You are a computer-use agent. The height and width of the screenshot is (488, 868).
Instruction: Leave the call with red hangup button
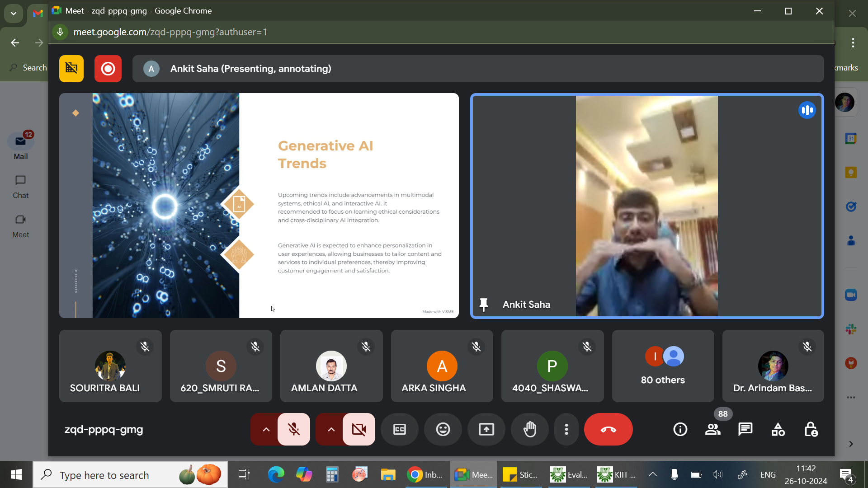[x=608, y=429]
